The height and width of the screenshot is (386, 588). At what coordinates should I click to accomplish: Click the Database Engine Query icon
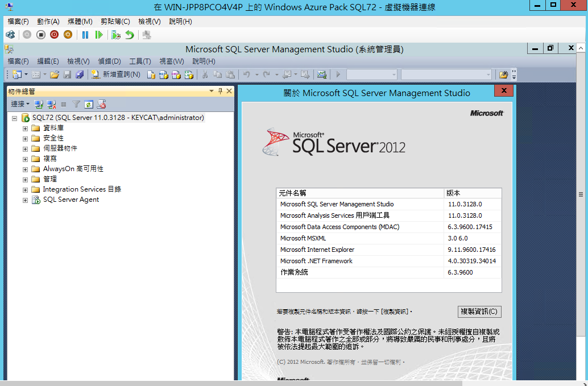151,74
